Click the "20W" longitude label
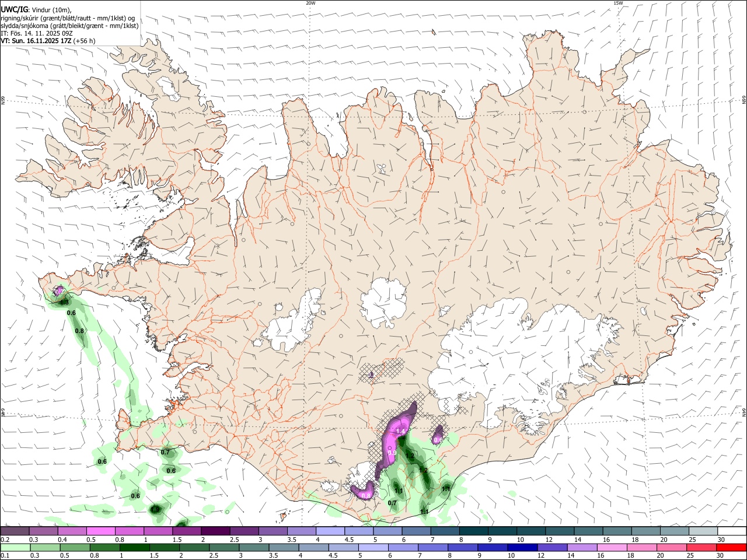The width and height of the screenshot is (747, 560). coord(310,3)
